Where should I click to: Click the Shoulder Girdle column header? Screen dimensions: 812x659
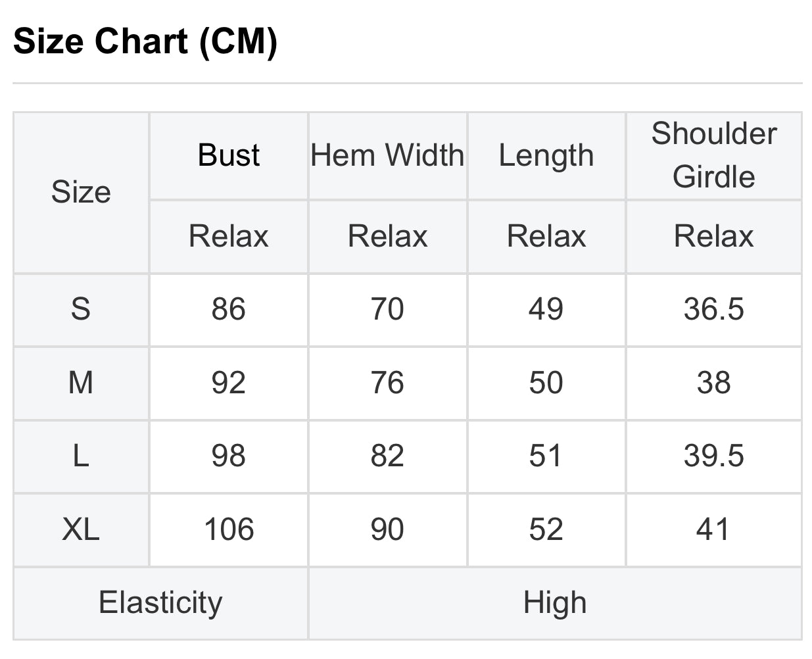coord(713,155)
